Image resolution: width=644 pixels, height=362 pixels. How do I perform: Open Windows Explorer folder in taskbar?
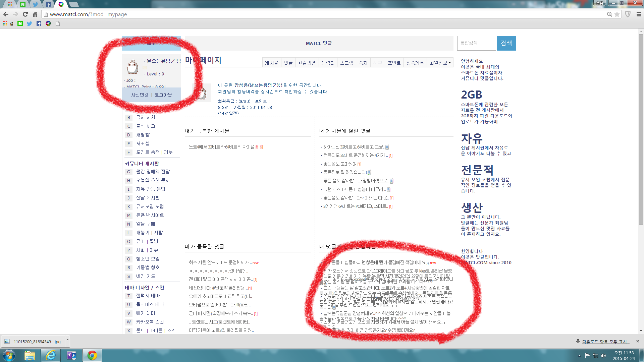pos(30,355)
